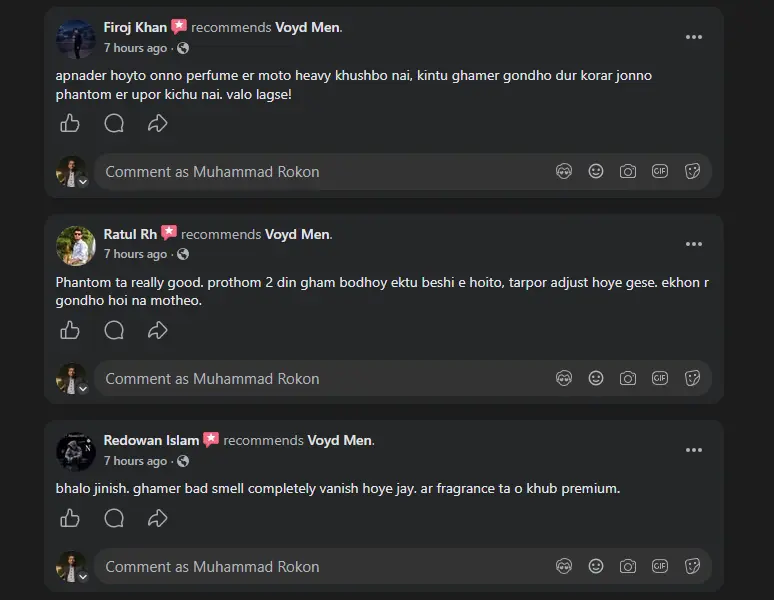Open Redowan Islam's 7 hours ago timestamp

(x=135, y=461)
